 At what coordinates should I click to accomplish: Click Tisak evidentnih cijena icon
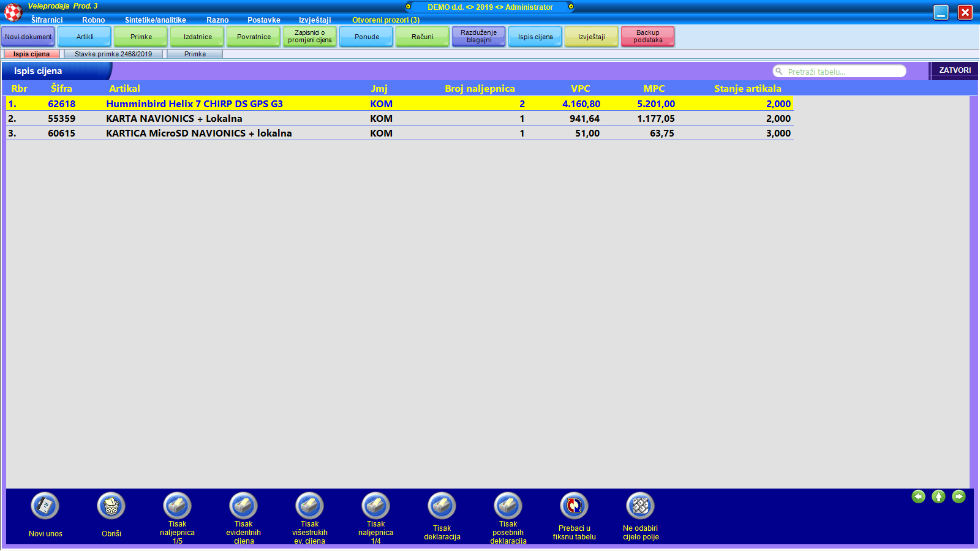[x=243, y=506]
